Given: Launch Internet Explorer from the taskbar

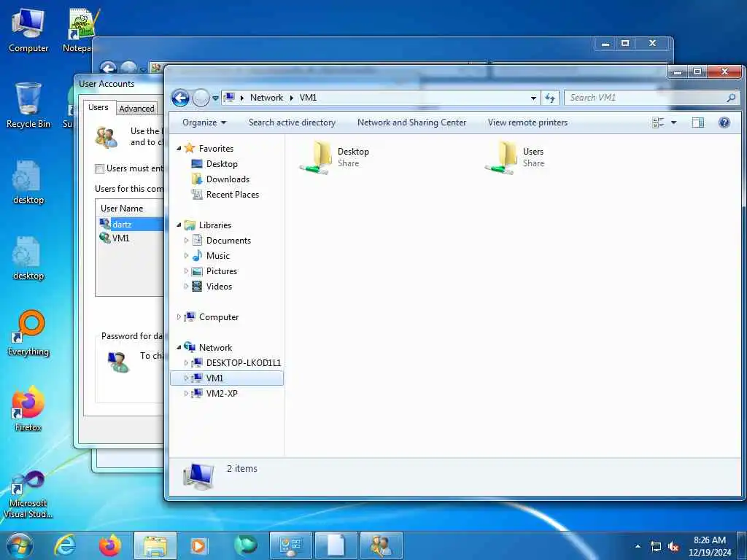Looking at the screenshot, I should tap(65, 545).
